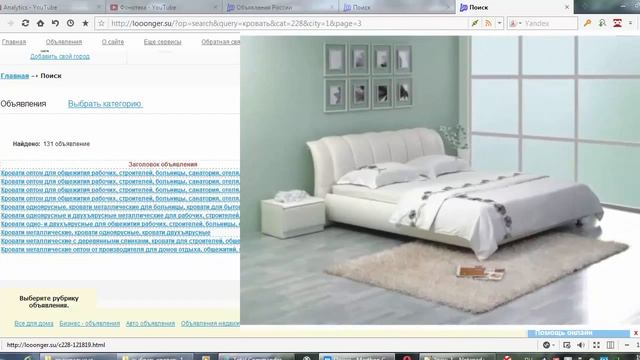Open the search engine selector dropdown
The width and height of the screenshot is (640, 360).
click(x=516, y=23)
